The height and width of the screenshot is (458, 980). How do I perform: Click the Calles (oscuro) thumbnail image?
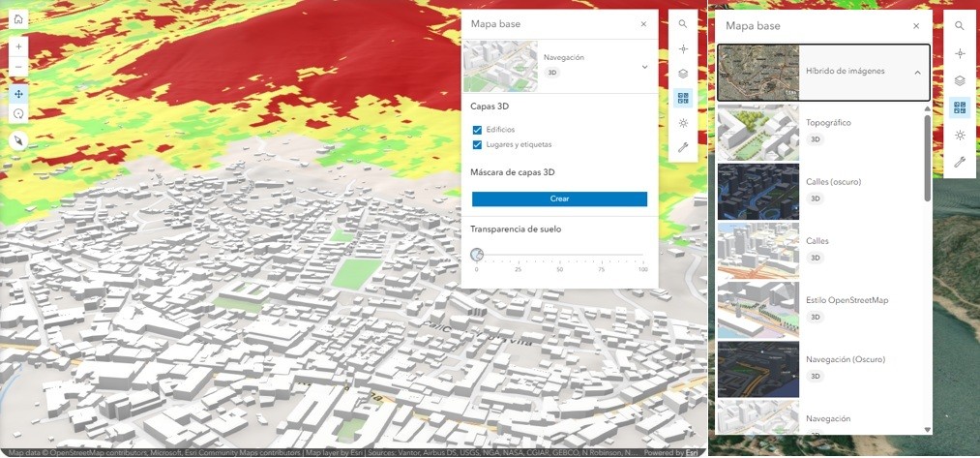point(758,192)
